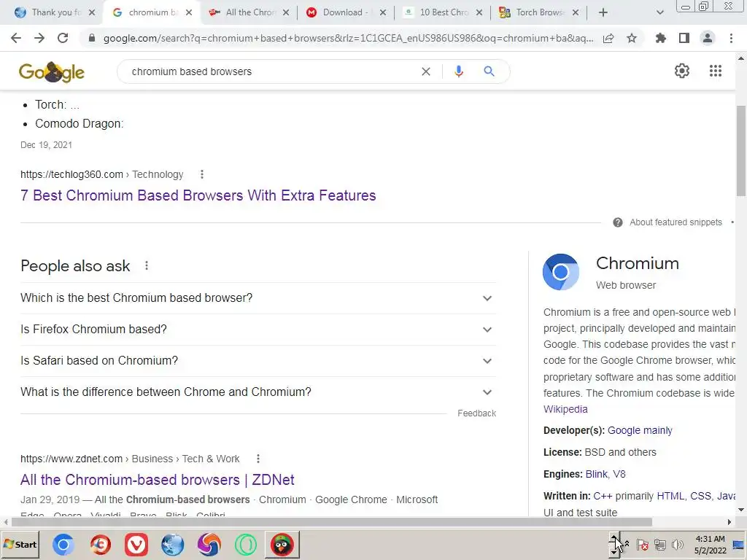Click the taskbar clock showing 4:31 AM
Image resolution: width=747 pixels, height=560 pixels.
710,545
